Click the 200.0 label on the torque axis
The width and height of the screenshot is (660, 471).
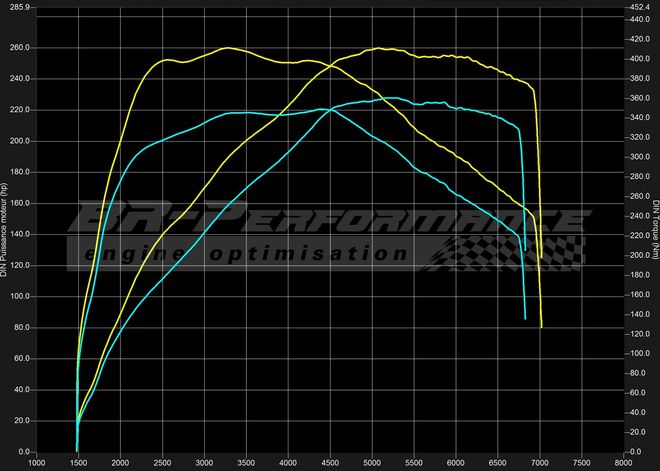point(640,255)
